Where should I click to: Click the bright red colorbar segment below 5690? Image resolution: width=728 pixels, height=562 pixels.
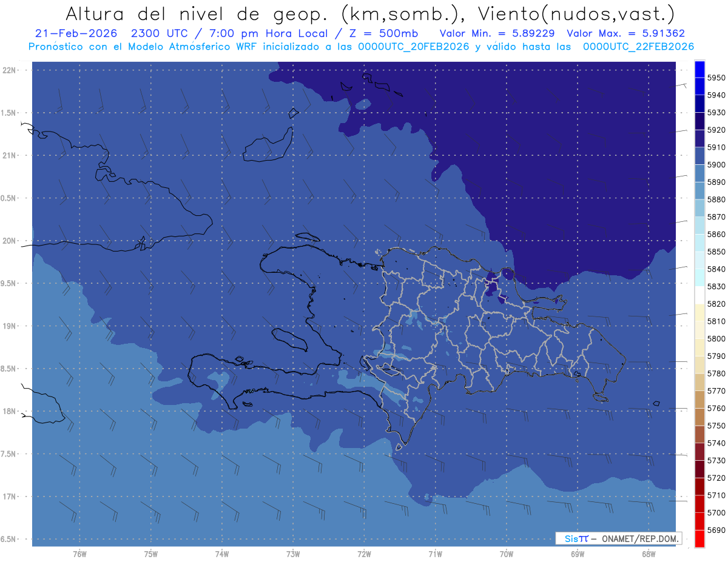pos(699,538)
